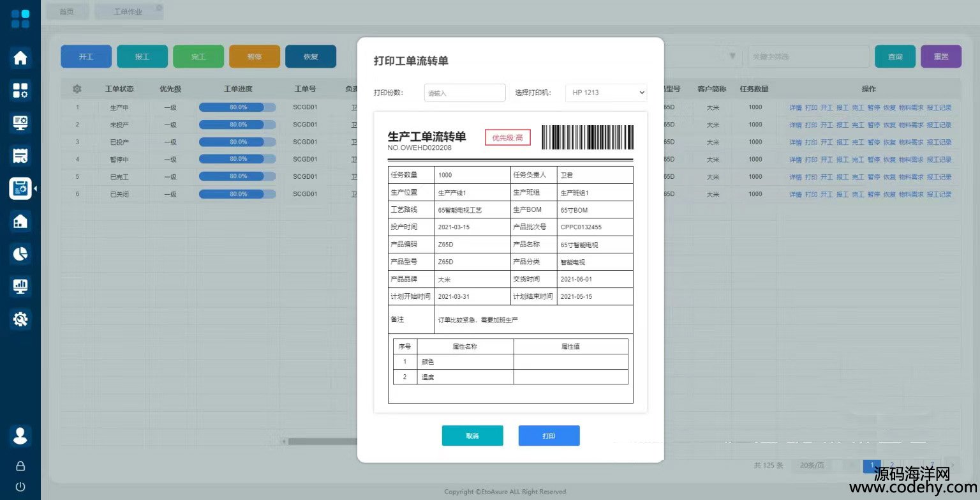980x500 pixels.
Task: Click the green 完工 toolbar button
Action: coord(198,56)
